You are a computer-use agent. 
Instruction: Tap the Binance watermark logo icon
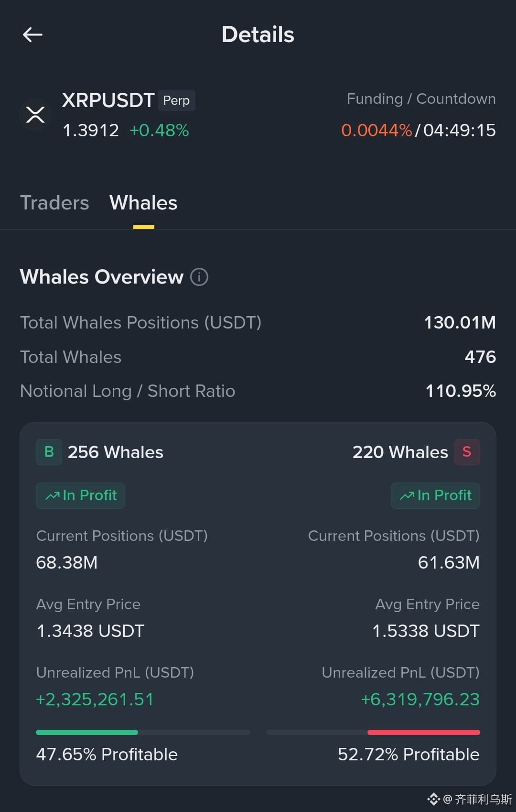click(433, 799)
